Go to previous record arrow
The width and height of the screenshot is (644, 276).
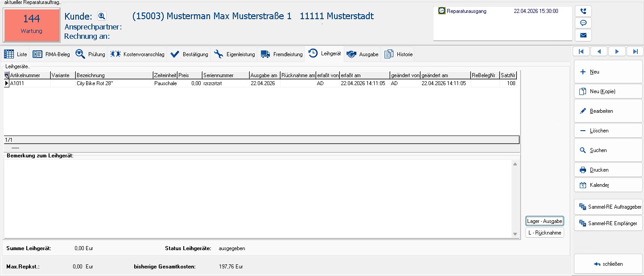[599, 52]
